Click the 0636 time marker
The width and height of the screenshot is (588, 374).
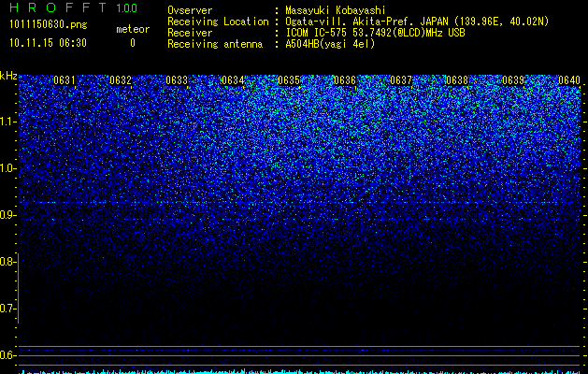point(345,80)
